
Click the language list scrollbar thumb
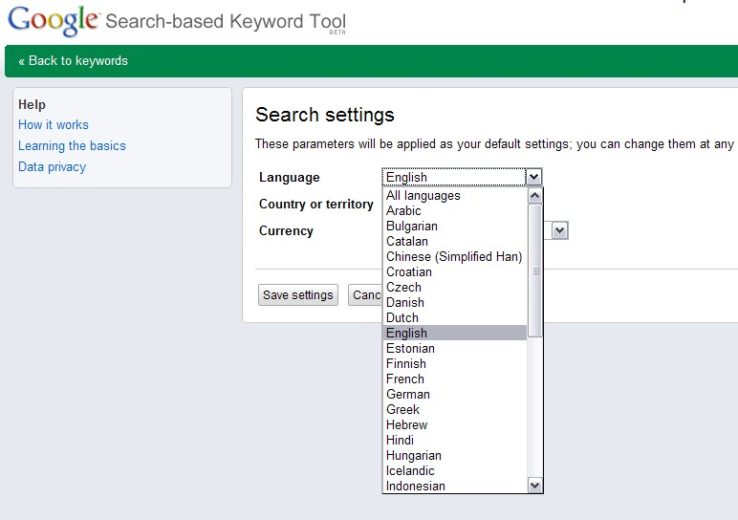point(535,271)
